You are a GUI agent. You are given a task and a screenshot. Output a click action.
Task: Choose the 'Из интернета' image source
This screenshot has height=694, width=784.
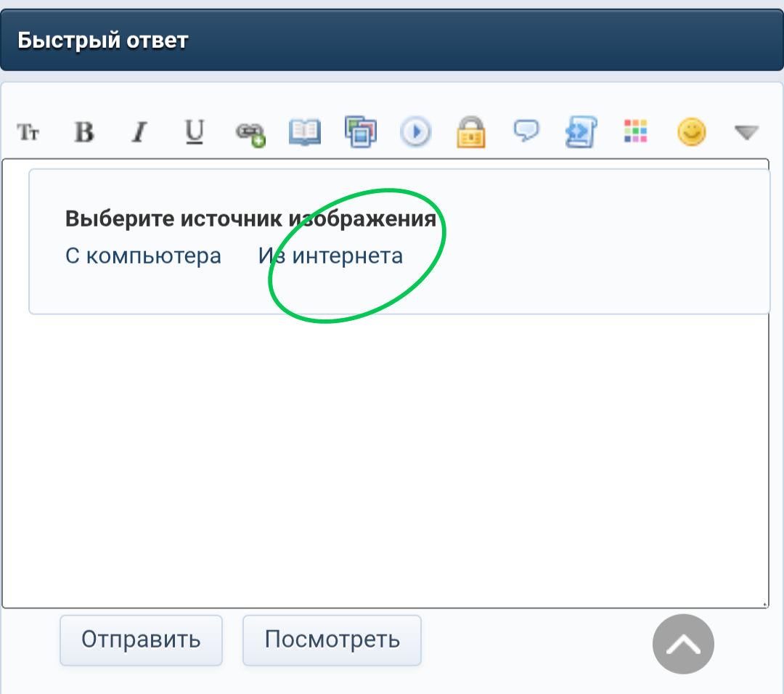(330, 256)
